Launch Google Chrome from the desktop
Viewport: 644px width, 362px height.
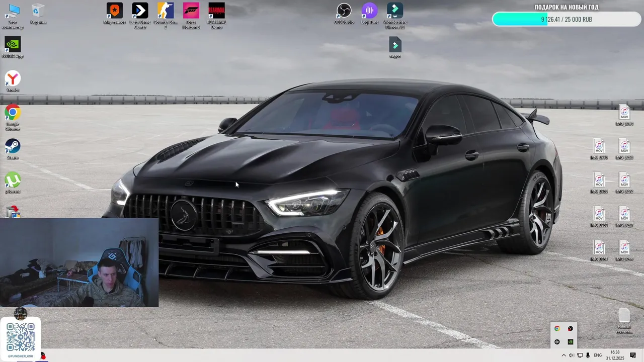tap(13, 118)
